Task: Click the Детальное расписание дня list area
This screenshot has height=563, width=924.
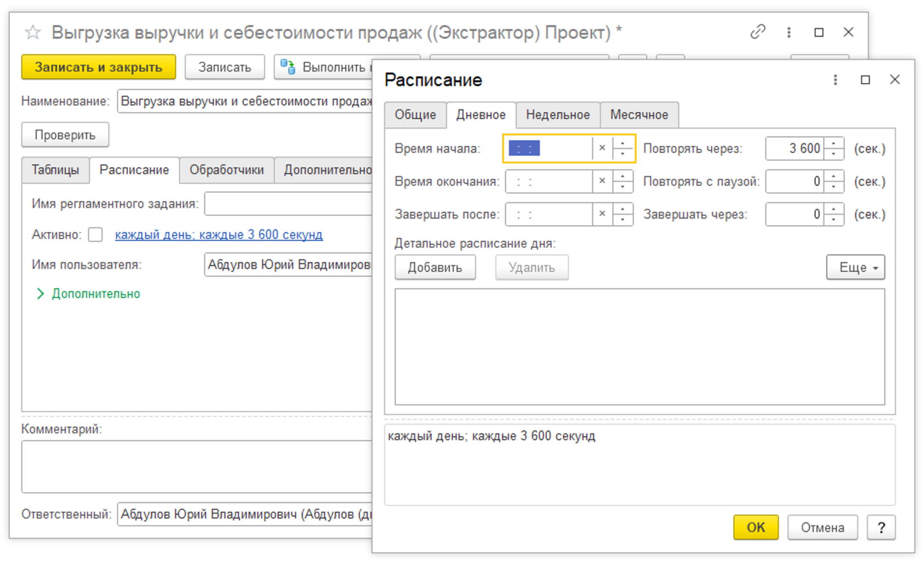Action: pyautogui.click(x=640, y=347)
